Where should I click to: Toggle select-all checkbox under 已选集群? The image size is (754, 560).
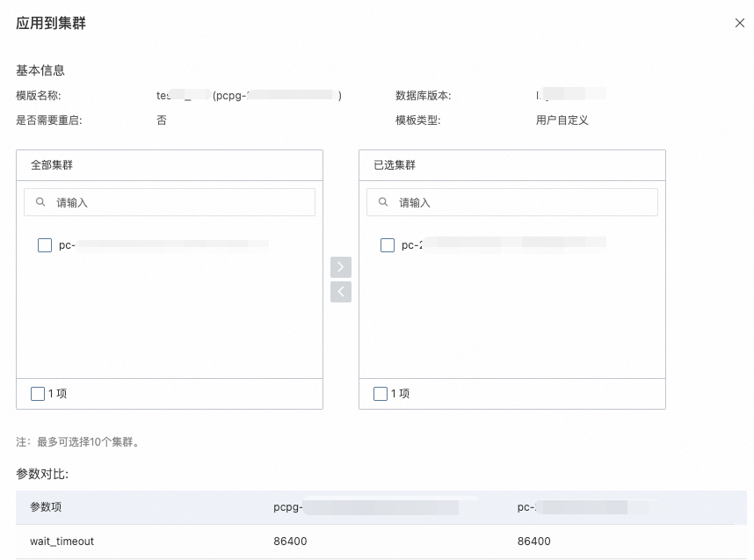pyautogui.click(x=381, y=394)
